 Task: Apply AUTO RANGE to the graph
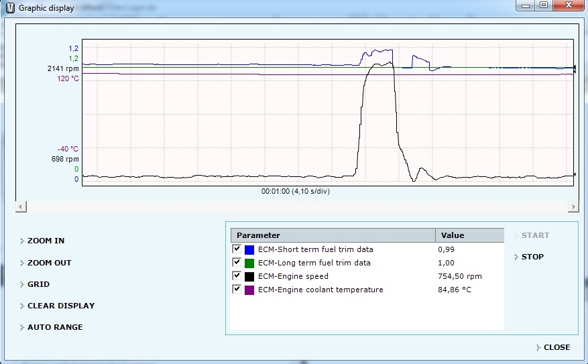(55, 327)
